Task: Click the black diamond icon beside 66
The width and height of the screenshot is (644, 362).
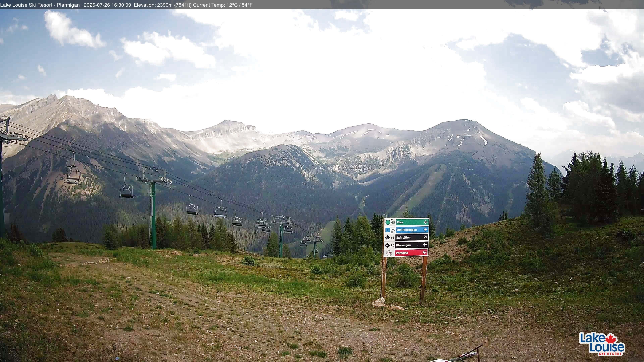Action: coord(388,238)
